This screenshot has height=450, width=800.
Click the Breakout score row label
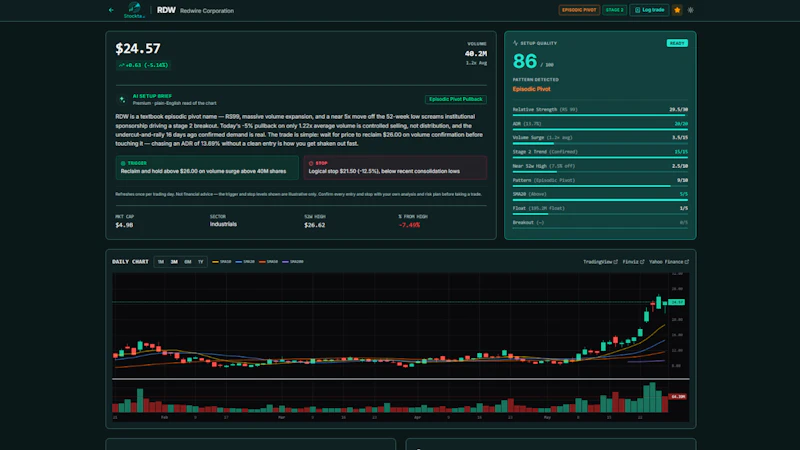click(528, 222)
